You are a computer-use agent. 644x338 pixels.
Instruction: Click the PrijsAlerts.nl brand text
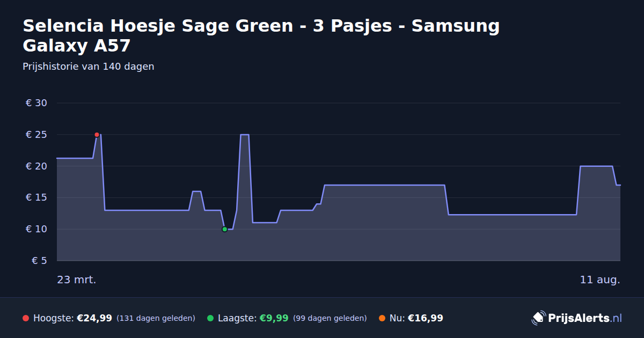click(585, 318)
